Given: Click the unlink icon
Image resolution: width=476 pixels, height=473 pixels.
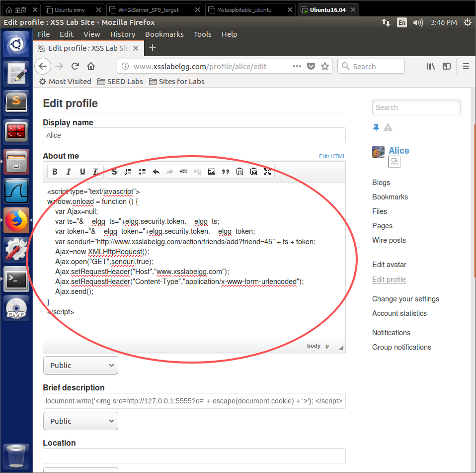Looking at the screenshot, I should pos(198,172).
